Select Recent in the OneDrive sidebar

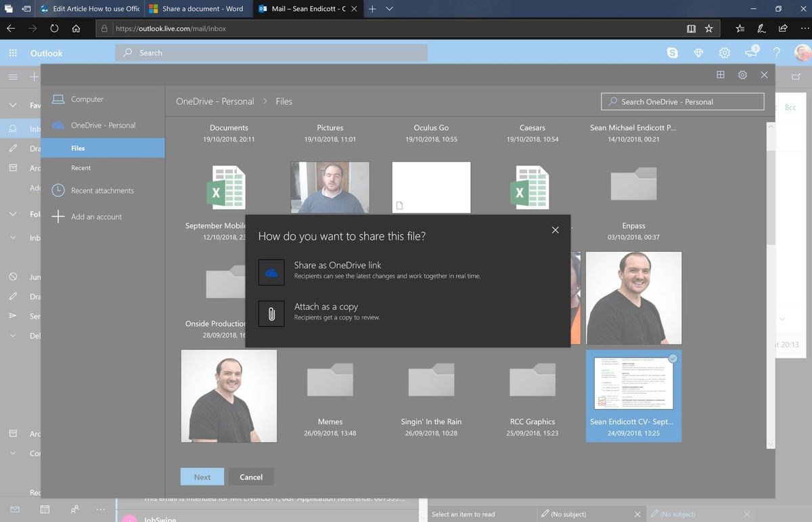tap(81, 167)
